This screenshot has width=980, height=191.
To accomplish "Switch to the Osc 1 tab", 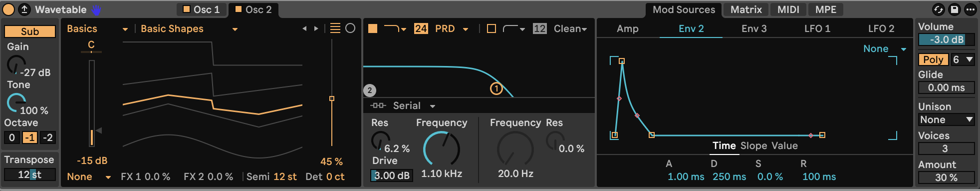I will click(202, 9).
